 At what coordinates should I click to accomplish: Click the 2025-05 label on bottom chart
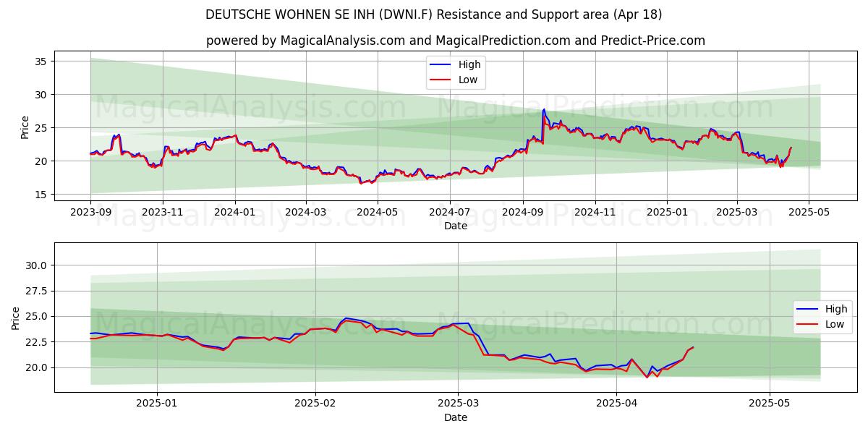tap(770, 404)
